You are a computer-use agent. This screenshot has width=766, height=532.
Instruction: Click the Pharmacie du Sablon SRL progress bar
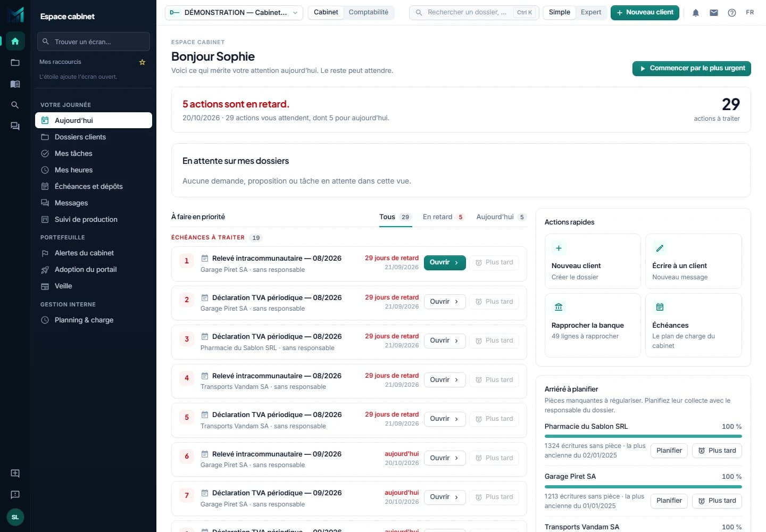click(643, 436)
